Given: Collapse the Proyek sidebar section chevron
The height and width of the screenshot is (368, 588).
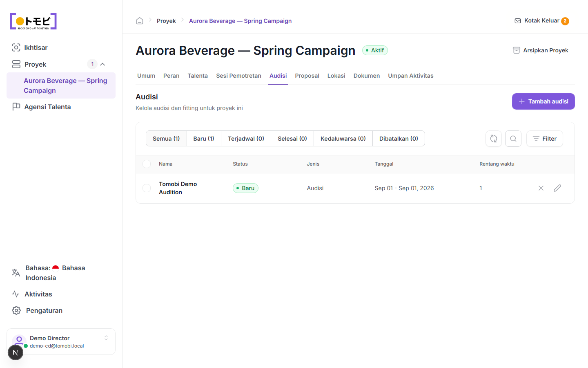Looking at the screenshot, I should click(102, 64).
